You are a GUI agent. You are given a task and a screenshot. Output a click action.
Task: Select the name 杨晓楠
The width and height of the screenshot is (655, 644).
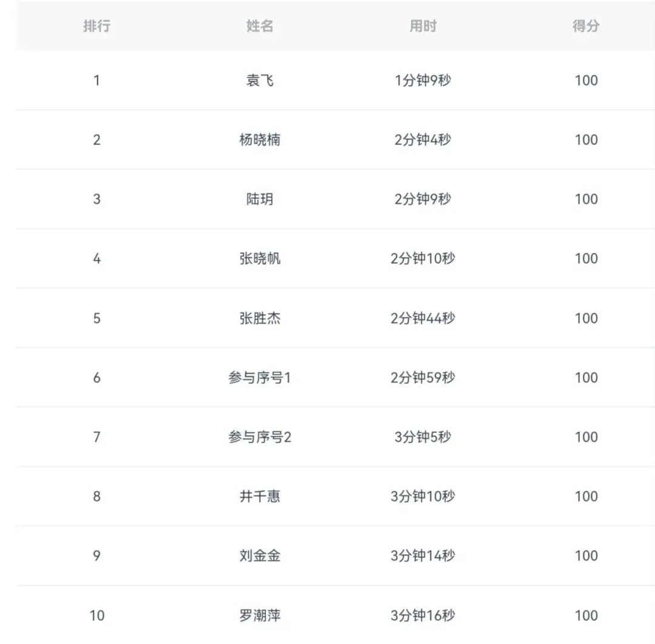pyautogui.click(x=260, y=139)
